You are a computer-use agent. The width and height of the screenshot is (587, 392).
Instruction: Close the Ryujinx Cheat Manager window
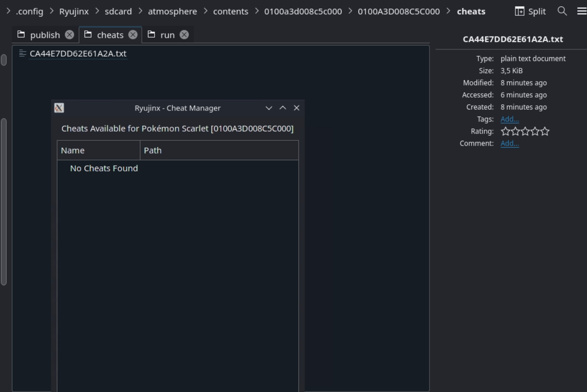pyautogui.click(x=296, y=108)
